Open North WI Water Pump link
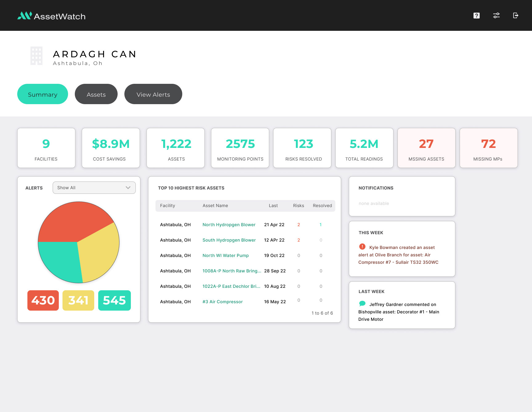Image resolution: width=532 pixels, height=412 pixels. pyautogui.click(x=226, y=255)
